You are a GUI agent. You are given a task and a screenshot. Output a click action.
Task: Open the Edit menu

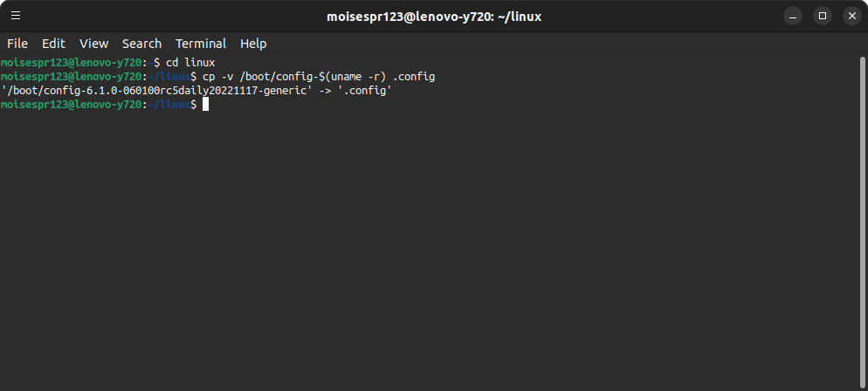(x=53, y=44)
